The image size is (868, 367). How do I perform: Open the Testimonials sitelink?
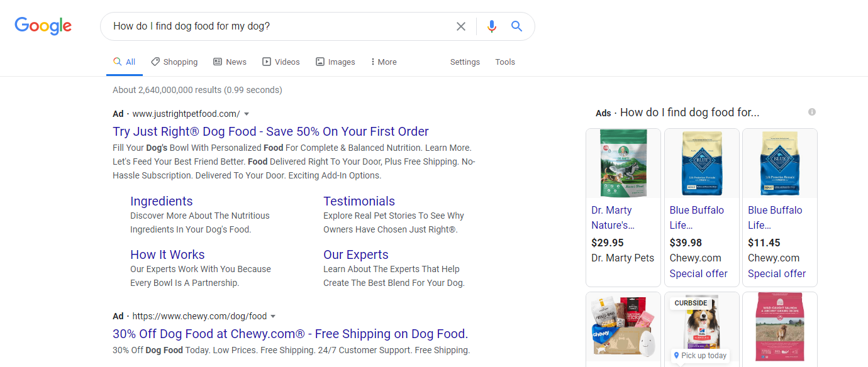tap(359, 201)
